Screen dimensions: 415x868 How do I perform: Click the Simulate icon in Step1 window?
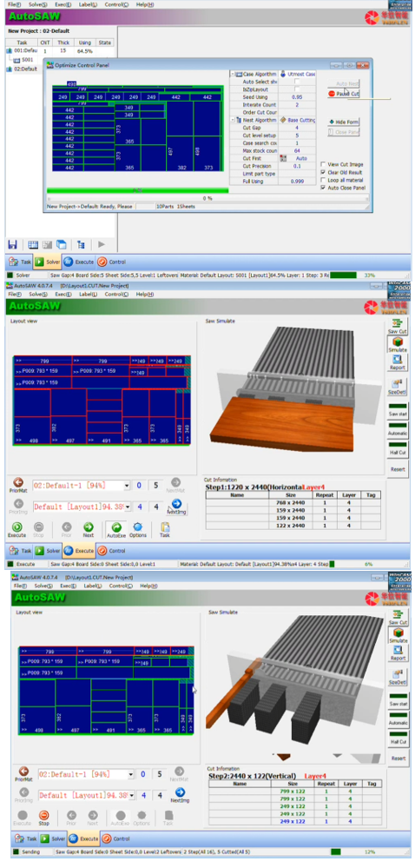click(x=397, y=345)
